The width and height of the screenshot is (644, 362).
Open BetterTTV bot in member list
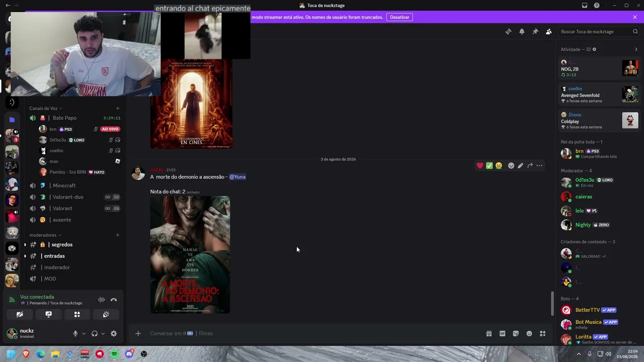(x=599, y=310)
